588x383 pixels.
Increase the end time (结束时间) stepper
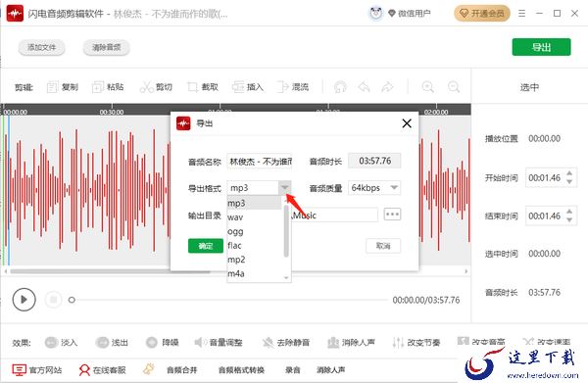click(569, 212)
